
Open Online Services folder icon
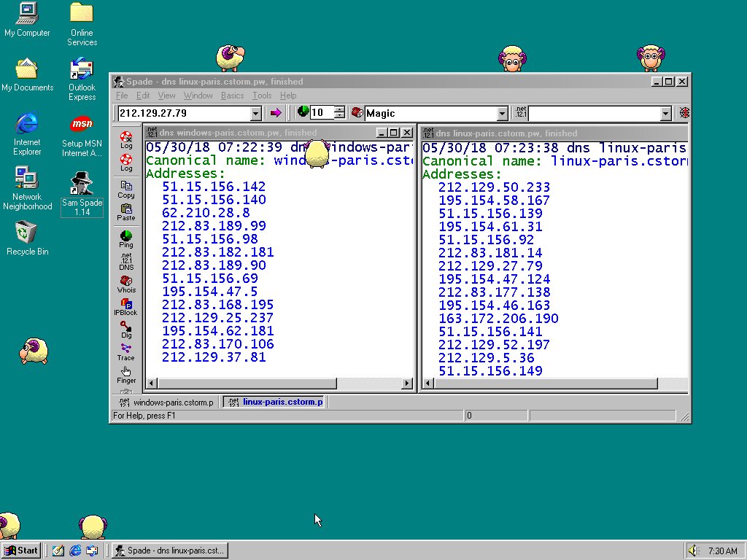click(82, 24)
